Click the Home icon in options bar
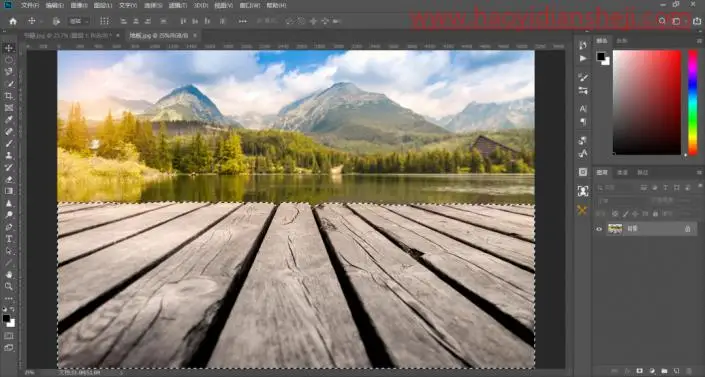705x377 pixels. (13, 21)
